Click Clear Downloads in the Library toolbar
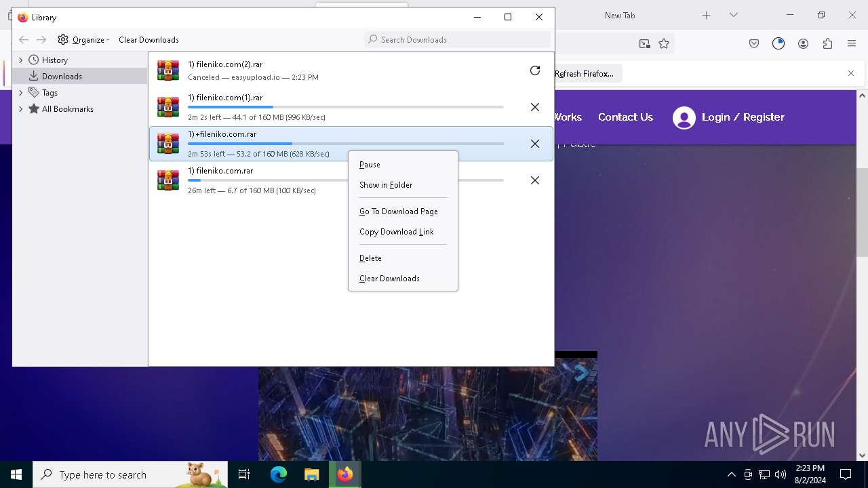Viewport: 868px width, 488px height. 149,40
